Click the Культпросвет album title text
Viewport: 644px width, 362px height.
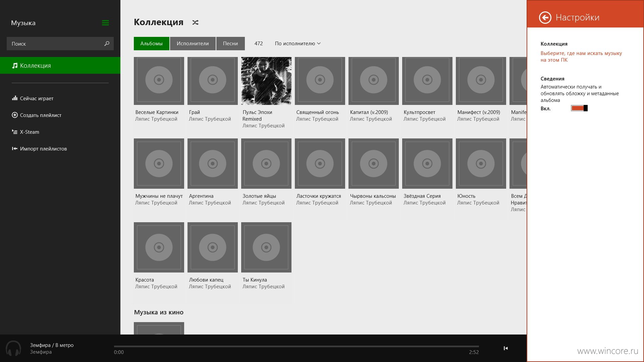tap(419, 112)
